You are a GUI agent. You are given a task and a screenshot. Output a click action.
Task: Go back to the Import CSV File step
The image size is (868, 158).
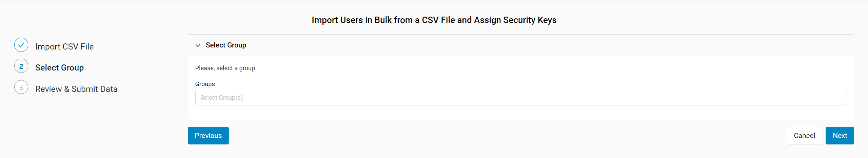(64, 46)
